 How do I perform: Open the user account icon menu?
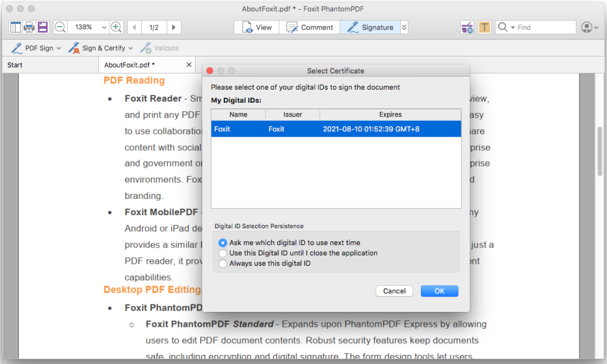[x=589, y=27]
